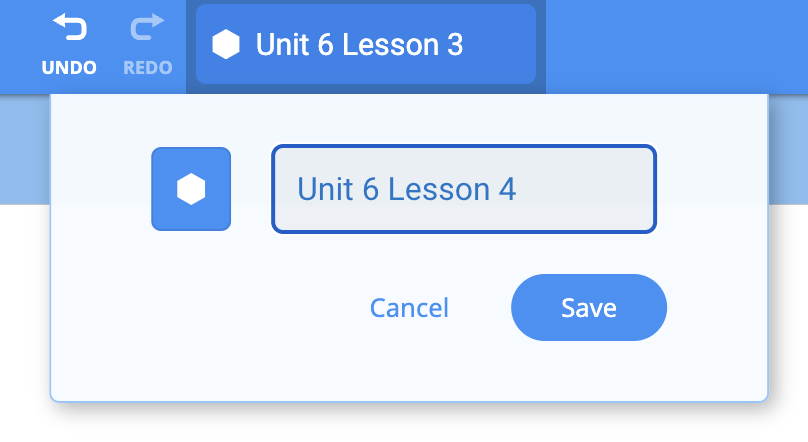Click the Undo arrow icon
The image size is (808, 442).
69,28
